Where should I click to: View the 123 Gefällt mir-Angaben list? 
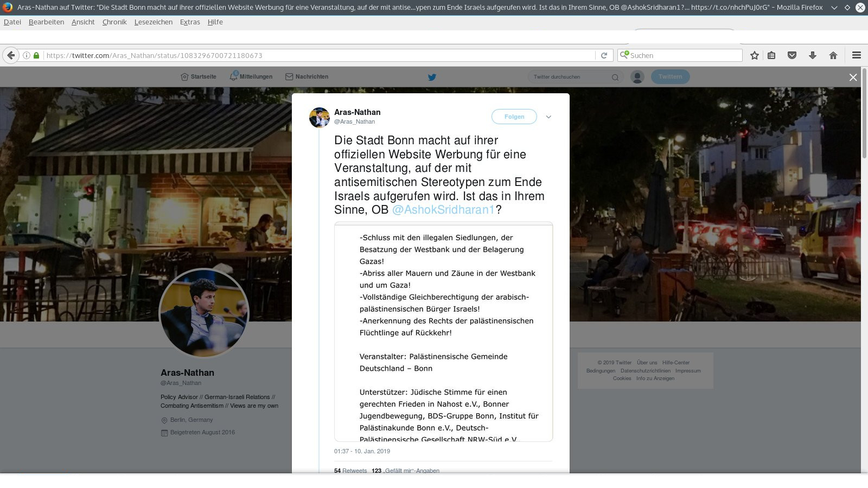click(x=405, y=471)
